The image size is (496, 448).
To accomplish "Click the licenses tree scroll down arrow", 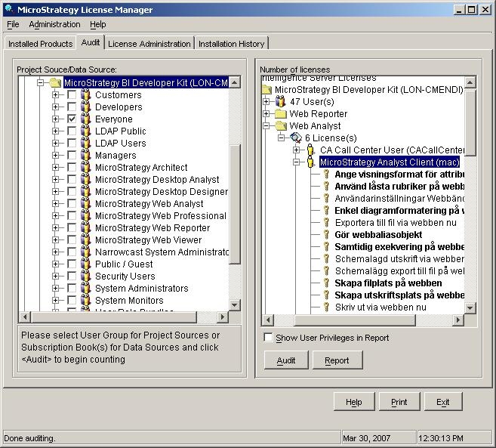I will coord(470,307).
